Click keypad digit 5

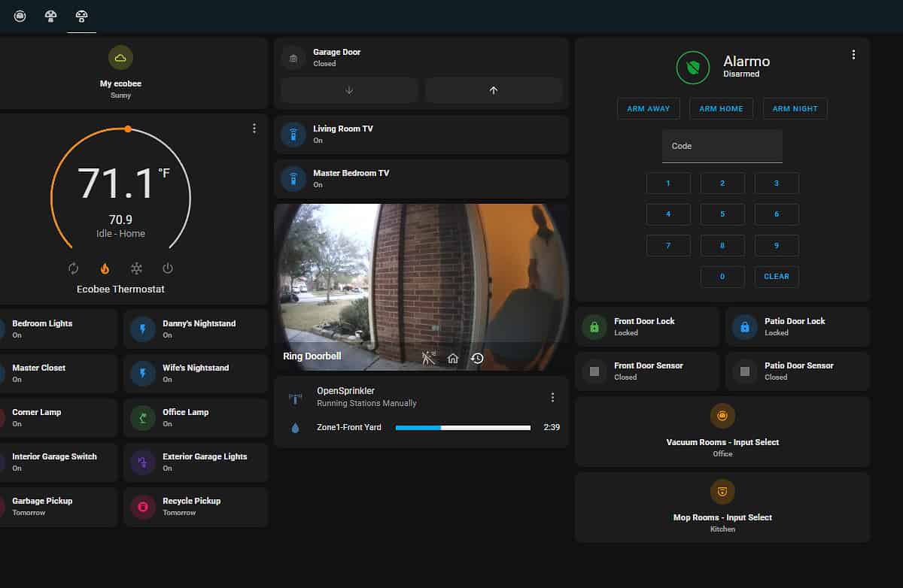tap(722, 214)
